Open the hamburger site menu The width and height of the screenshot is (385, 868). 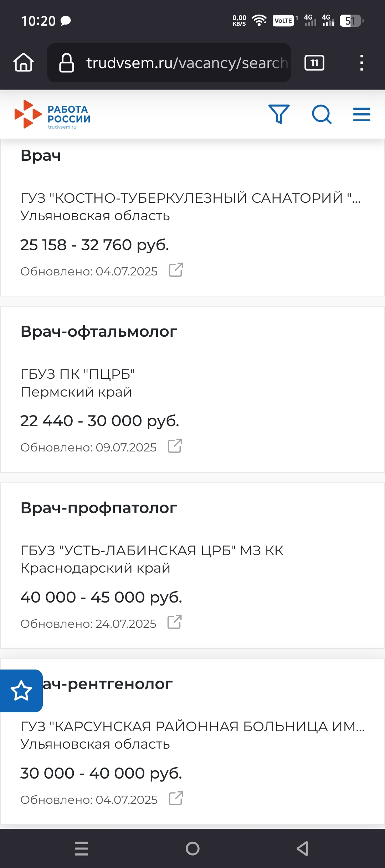click(x=361, y=114)
